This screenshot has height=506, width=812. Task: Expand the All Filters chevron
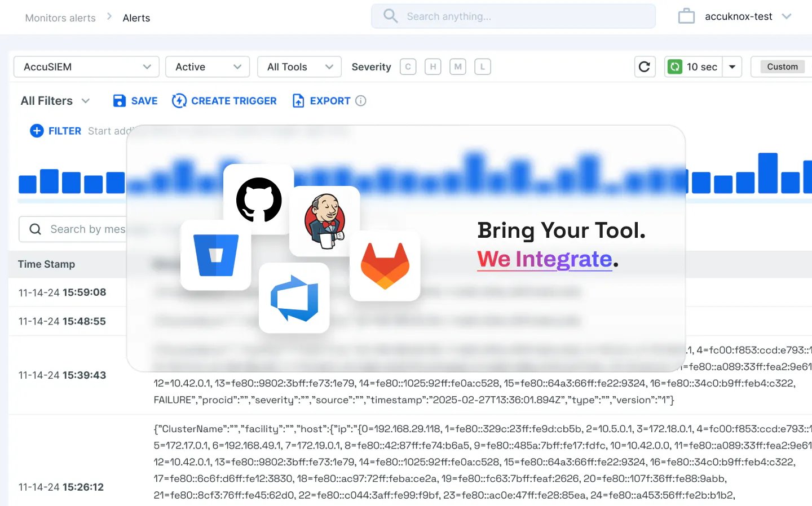click(x=86, y=101)
